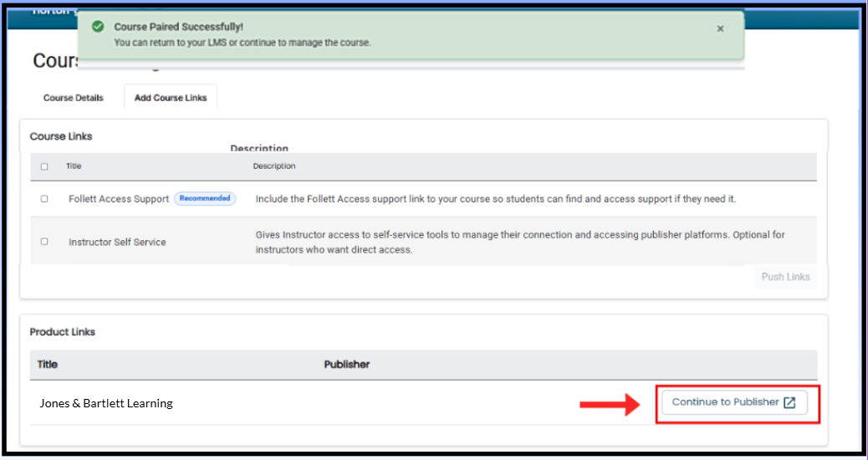868x460 pixels.
Task: Click the Recommended badge
Action: point(205,198)
